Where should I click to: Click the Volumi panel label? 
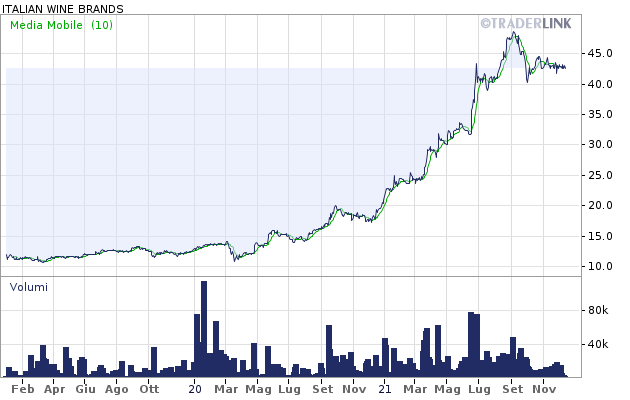pos(29,287)
